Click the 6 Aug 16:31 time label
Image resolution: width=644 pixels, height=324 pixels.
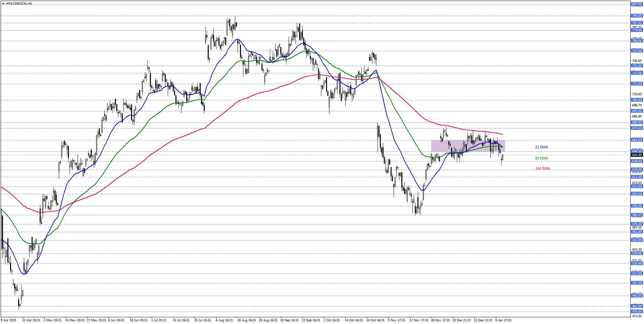click(224, 320)
